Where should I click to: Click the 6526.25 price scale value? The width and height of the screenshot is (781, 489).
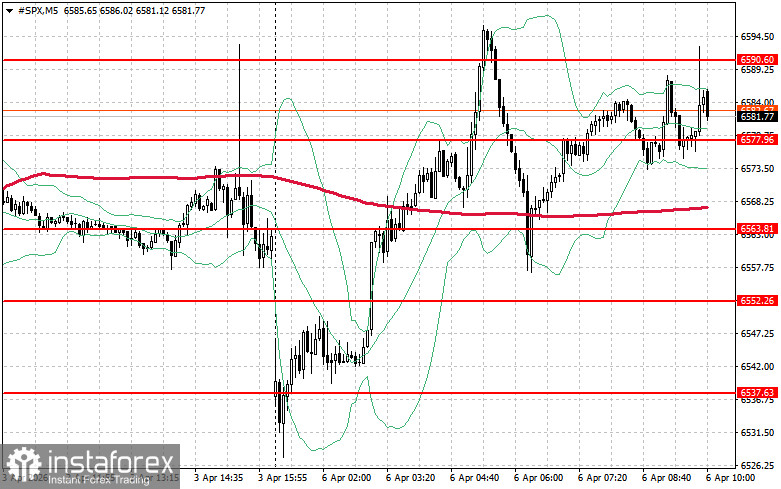click(x=757, y=466)
